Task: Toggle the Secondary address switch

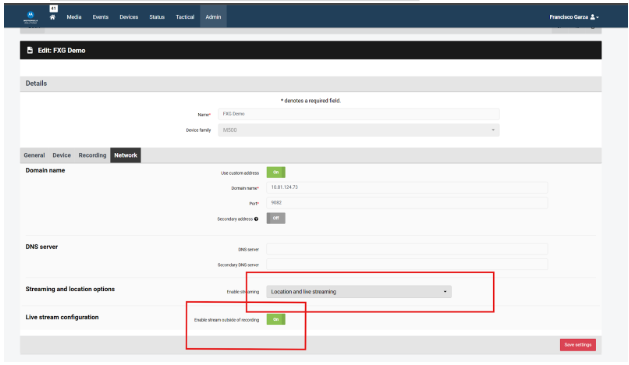Action: pos(276,218)
